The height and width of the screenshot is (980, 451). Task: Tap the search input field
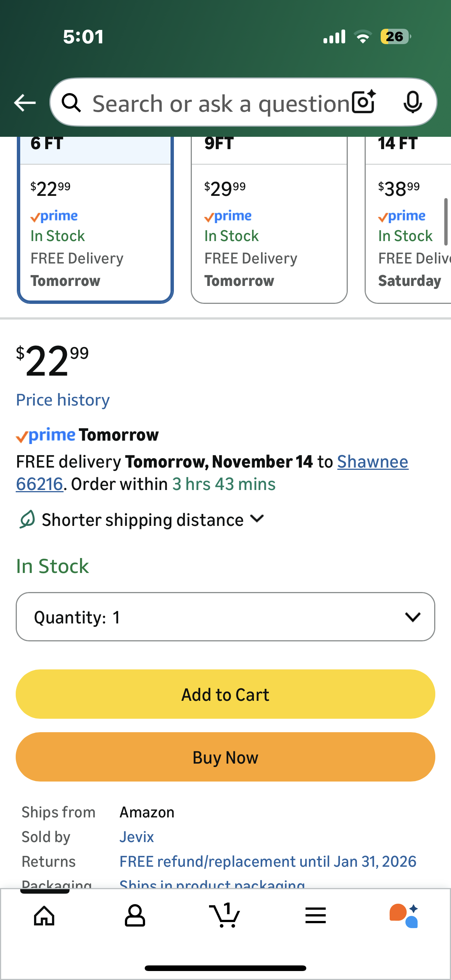(x=221, y=103)
